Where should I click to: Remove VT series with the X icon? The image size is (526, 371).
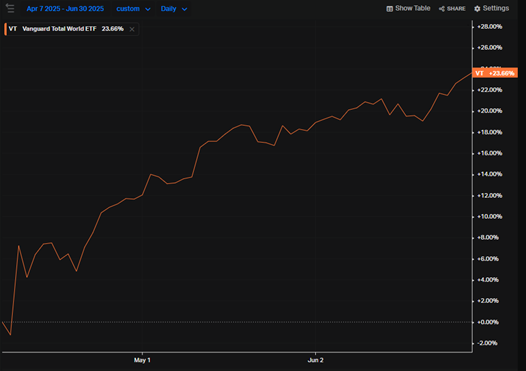(x=132, y=29)
